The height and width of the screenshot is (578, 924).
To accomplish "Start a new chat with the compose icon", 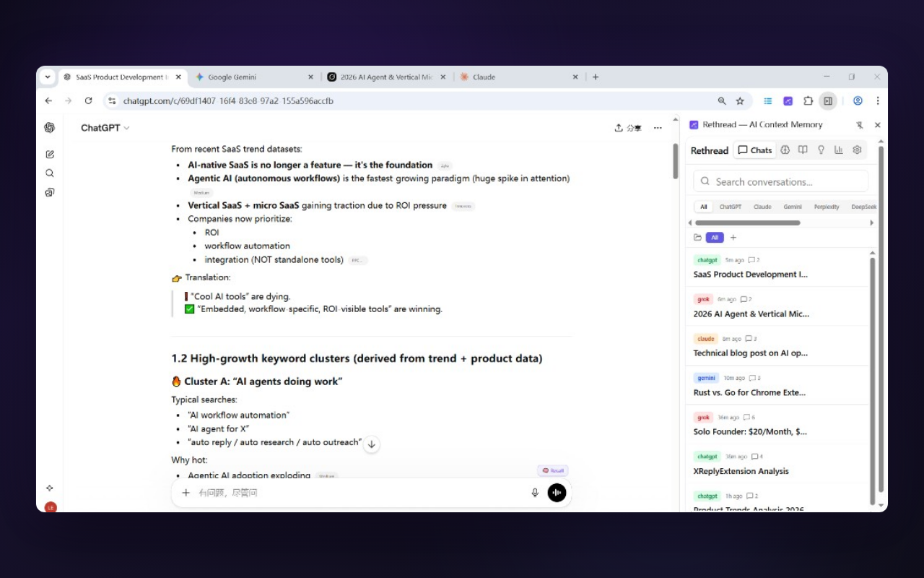I will pos(50,154).
